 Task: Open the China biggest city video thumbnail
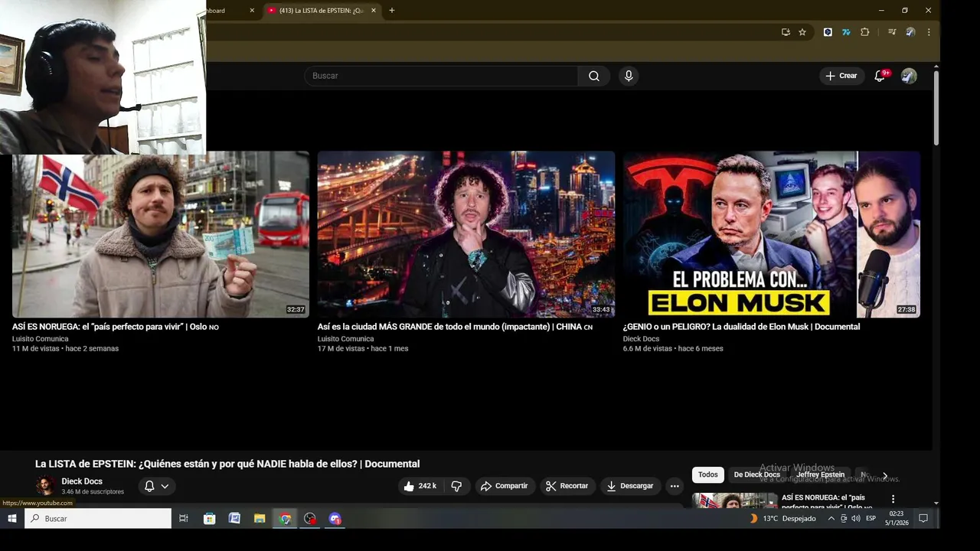pyautogui.click(x=466, y=234)
